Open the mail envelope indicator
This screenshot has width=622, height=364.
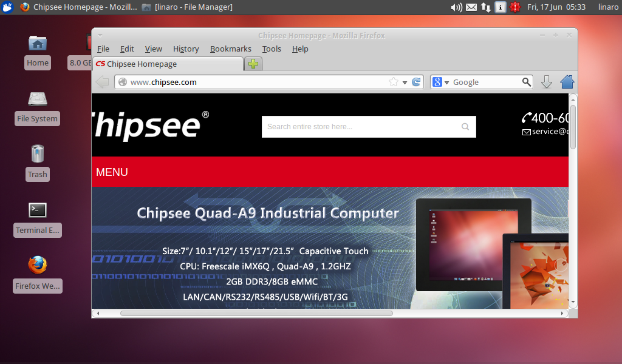(x=471, y=7)
